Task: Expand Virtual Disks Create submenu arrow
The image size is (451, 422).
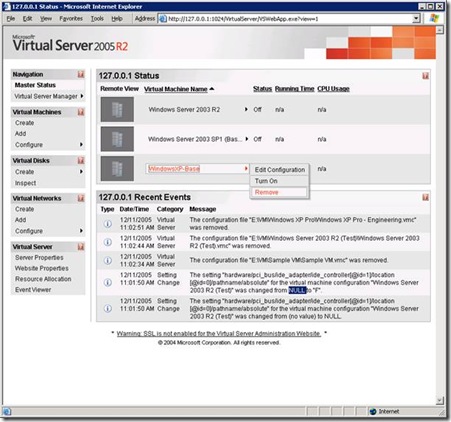Action: (x=81, y=172)
